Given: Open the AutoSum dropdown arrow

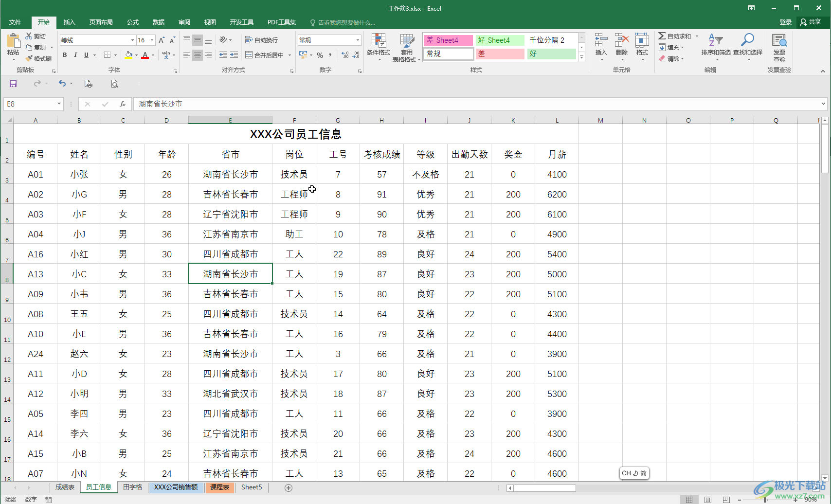Looking at the screenshot, I should [x=697, y=36].
